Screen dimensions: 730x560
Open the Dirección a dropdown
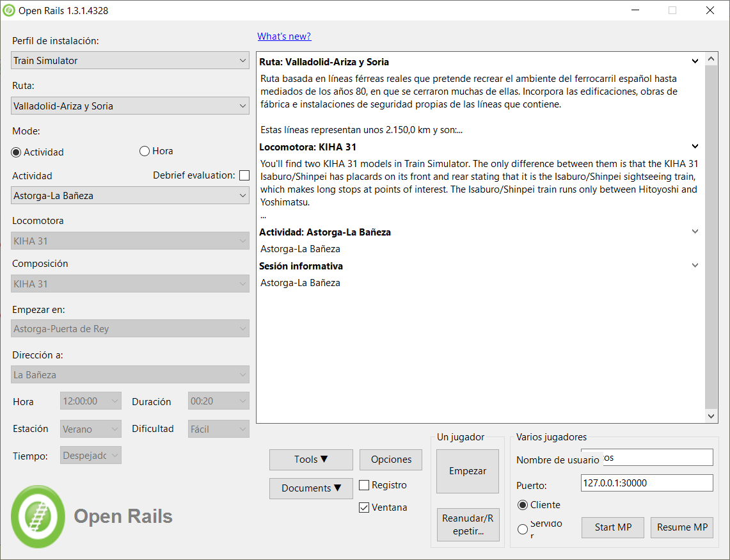(130, 374)
